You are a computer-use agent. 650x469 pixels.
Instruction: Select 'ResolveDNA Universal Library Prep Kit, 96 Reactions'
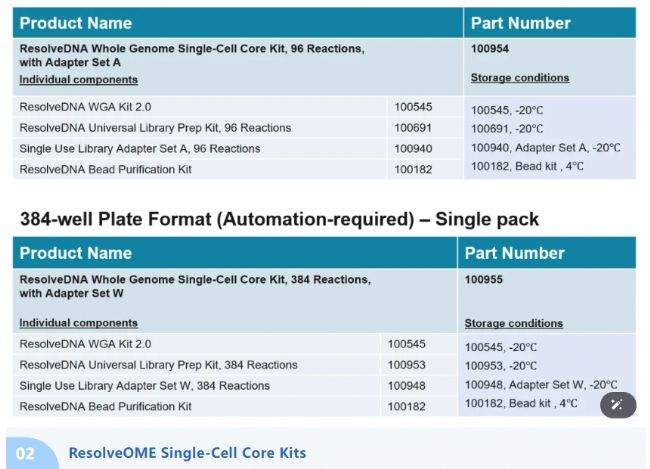click(155, 128)
